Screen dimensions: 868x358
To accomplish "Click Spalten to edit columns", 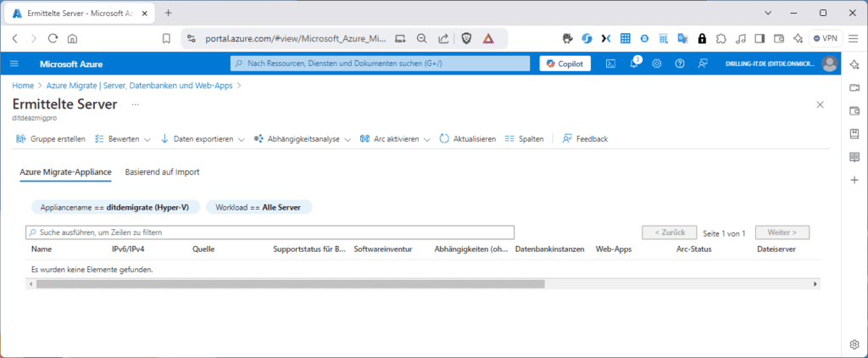I will 524,139.
